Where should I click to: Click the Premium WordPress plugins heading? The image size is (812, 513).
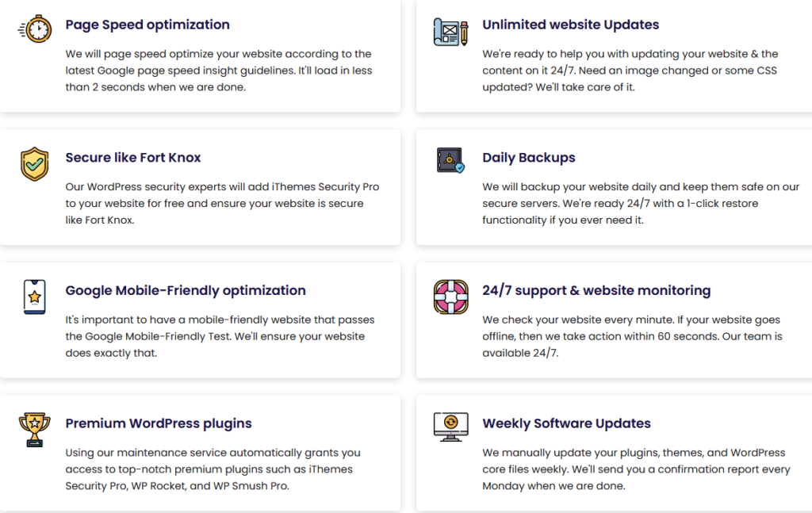point(159,423)
